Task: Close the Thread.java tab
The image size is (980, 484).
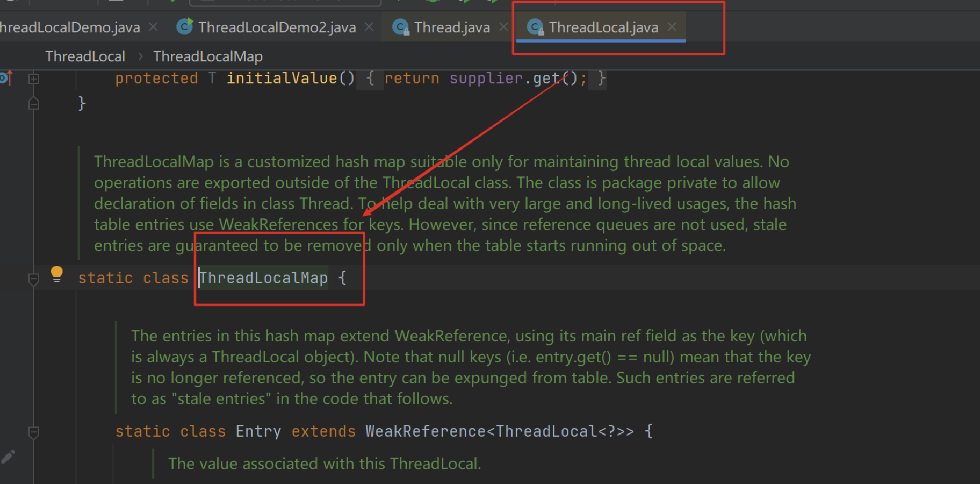Action: click(x=503, y=27)
